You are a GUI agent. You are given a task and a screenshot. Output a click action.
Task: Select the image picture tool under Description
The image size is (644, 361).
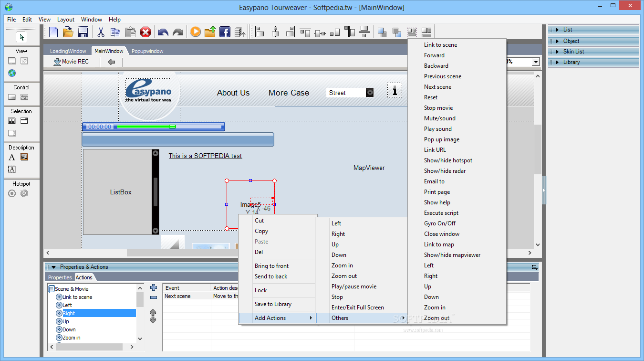click(24, 157)
